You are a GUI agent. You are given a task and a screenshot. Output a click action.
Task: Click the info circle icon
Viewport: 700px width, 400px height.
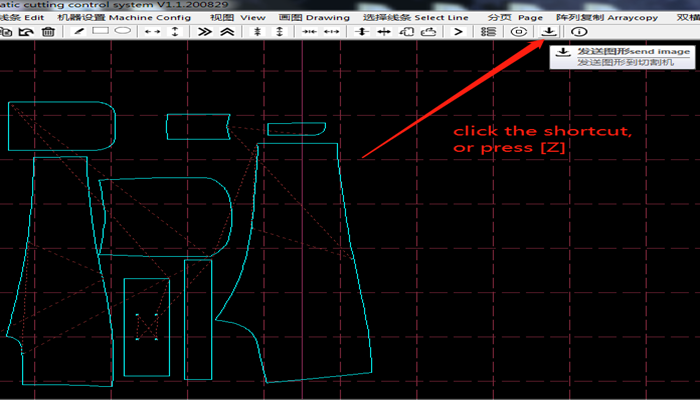click(579, 32)
